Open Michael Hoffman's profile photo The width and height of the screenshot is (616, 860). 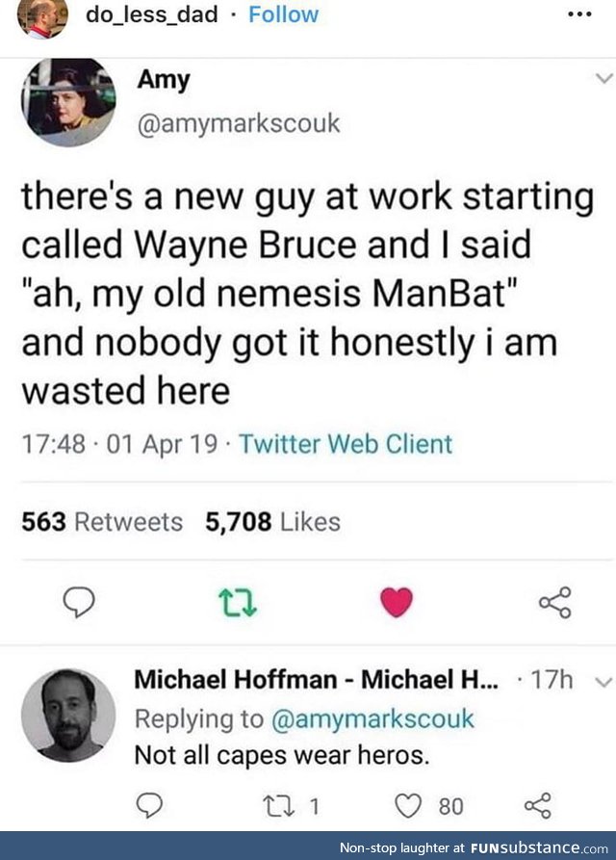pyautogui.click(x=68, y=715)
